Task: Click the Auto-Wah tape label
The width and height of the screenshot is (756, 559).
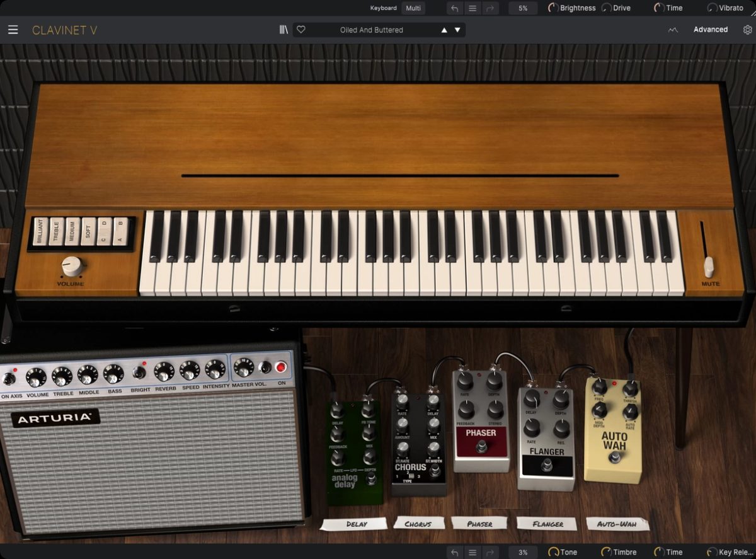Action: [617, 524]
